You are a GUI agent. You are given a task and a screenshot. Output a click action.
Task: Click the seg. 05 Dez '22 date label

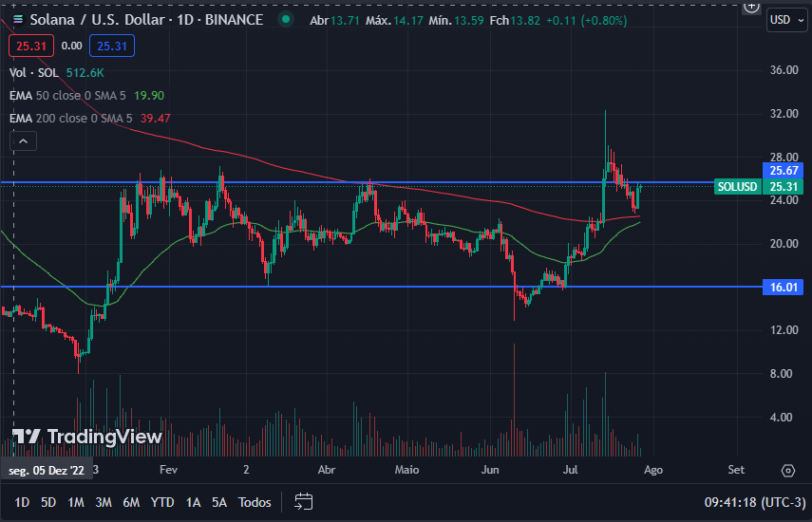(47, 470)
